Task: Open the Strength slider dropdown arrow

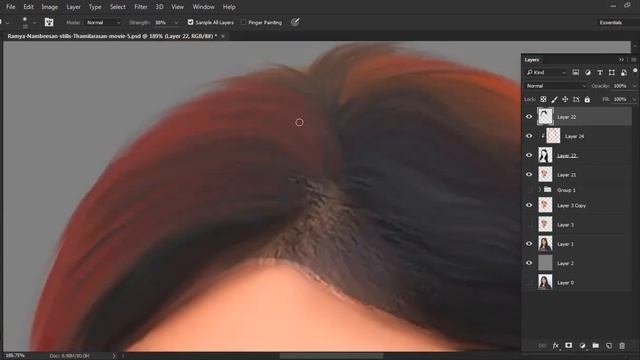Action: click(176, 22)
